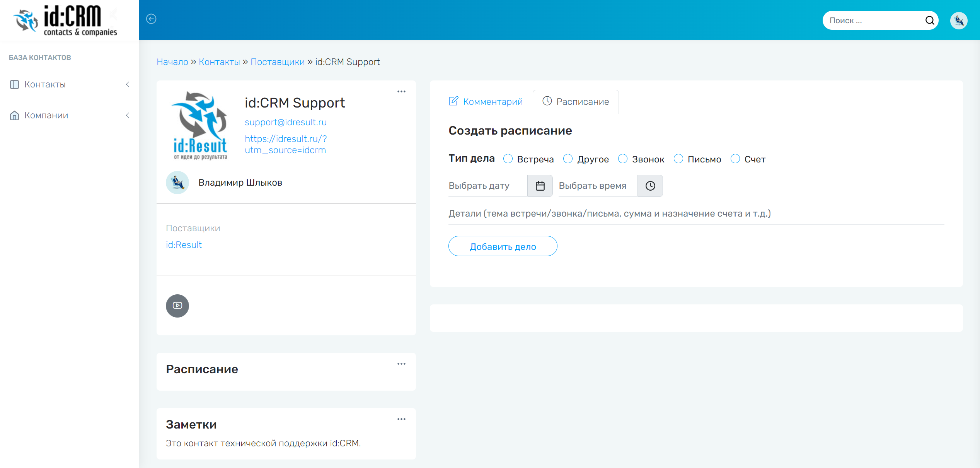Open the user avatar menu in header
The image size is (980, 468).
coord(959,20)
